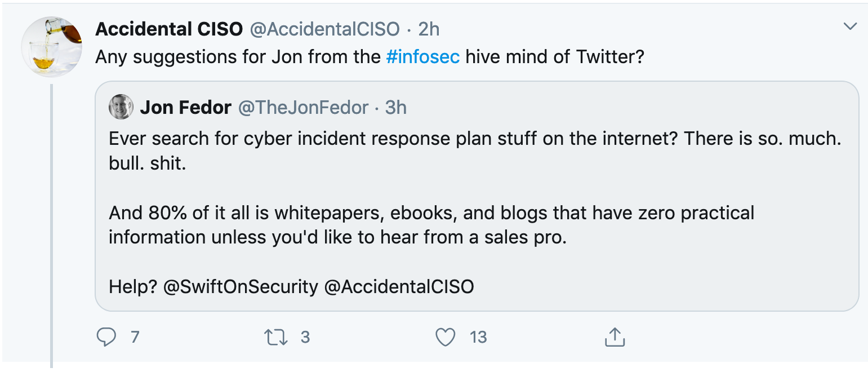Open the 3h quoted tweet timestamp
The width and height of the screenshot is (868, 372).
tap(396, 107)
